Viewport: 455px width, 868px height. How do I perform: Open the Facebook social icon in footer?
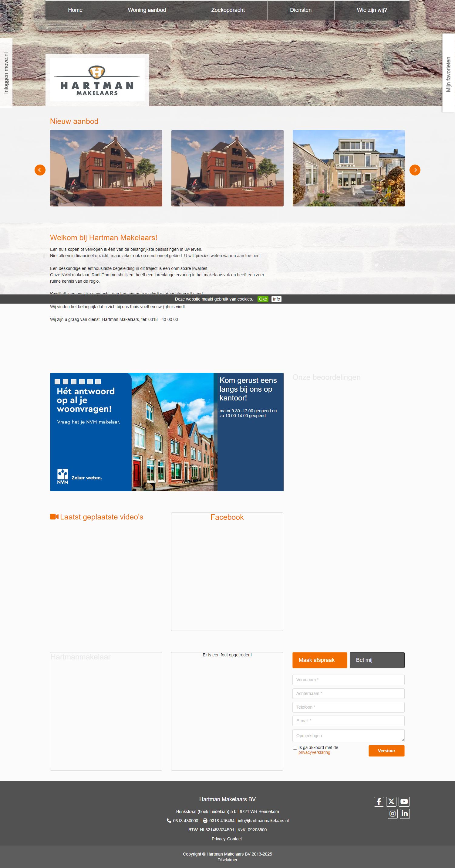[379, 801]
